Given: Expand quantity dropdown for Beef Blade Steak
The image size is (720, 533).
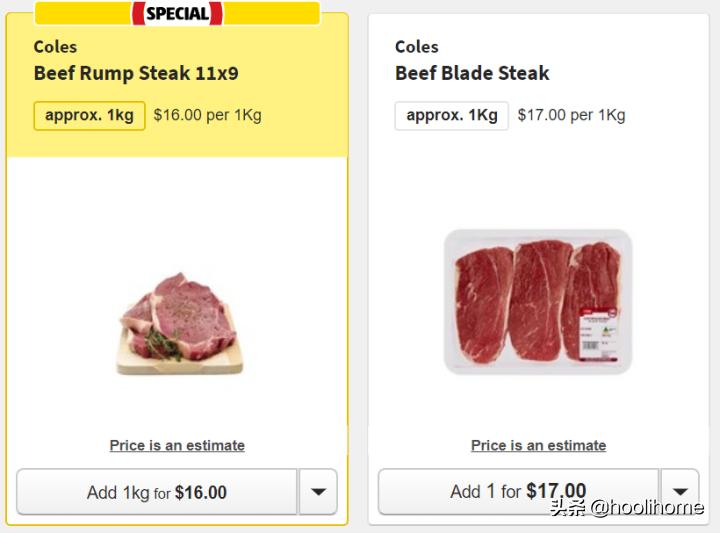Looking at the screenshot, I should coord(680,492).
